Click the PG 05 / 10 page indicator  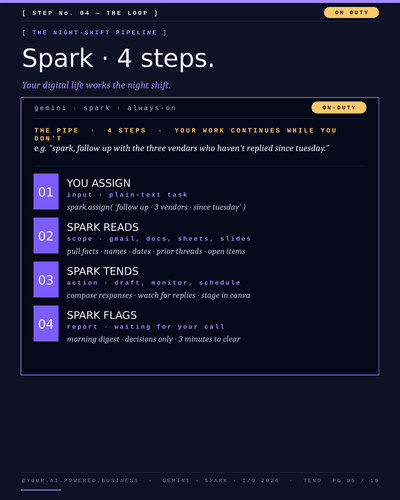tap(355, 480)
